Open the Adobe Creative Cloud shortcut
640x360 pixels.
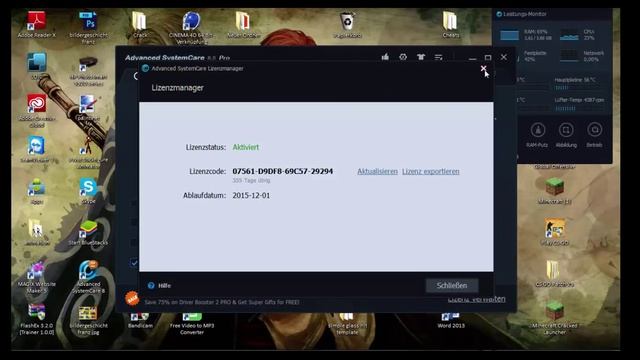pyautogui.click(x=36, y=111)
